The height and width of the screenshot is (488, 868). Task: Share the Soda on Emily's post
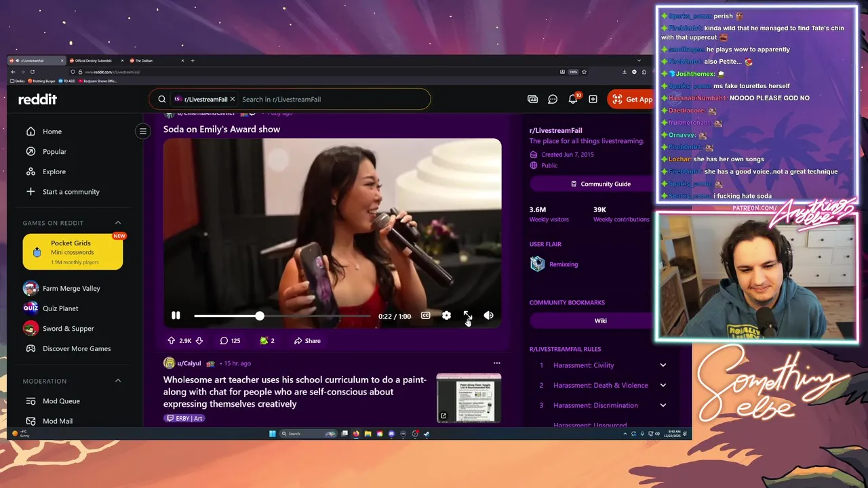[307, 341]
